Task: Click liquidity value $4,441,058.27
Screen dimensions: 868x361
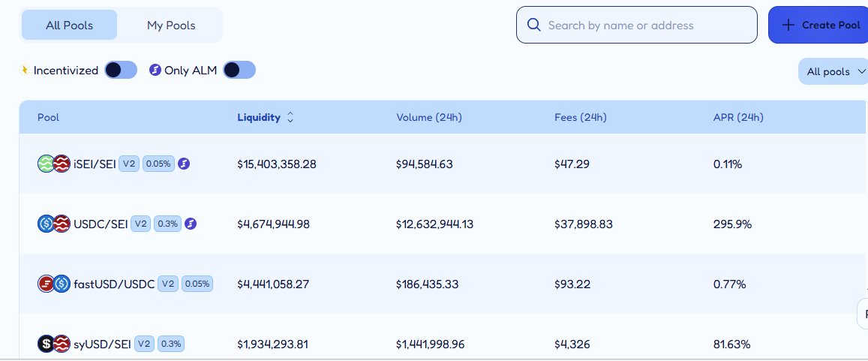Action: [273, 284]
